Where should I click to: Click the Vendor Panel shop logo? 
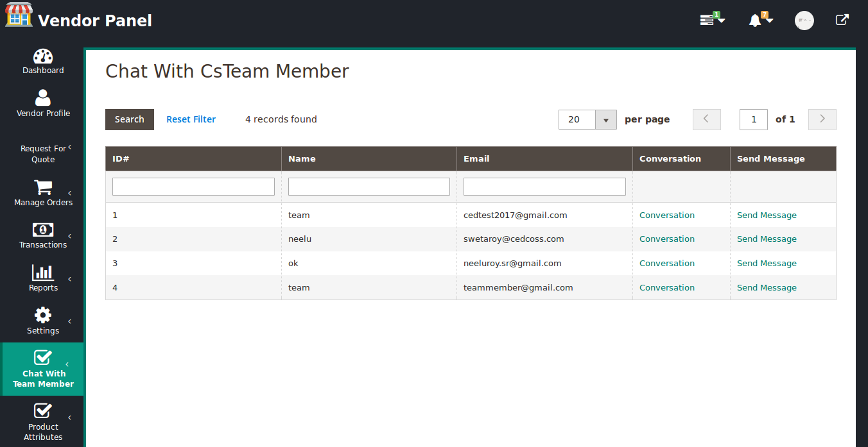(x=19, y=15)
